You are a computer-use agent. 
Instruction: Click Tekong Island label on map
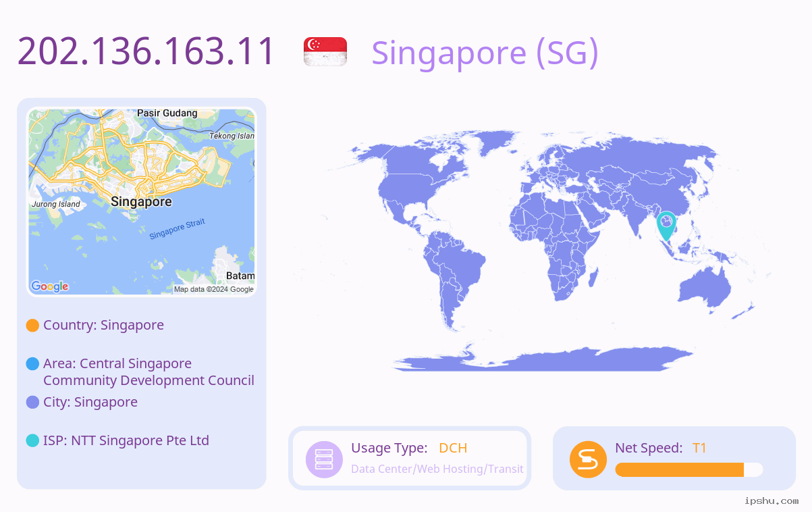pyautogui.click(x=232, y=136)
